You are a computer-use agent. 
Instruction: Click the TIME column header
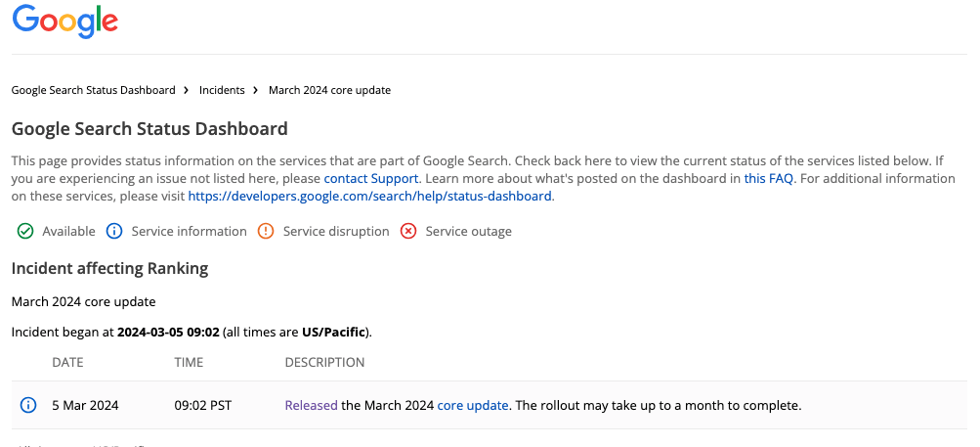point(189,363)
